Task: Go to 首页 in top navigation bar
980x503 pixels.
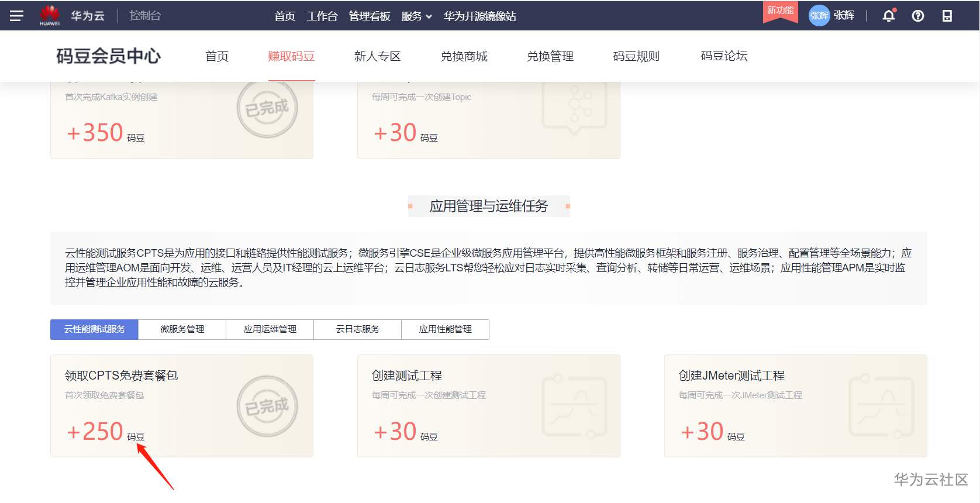Action: click(285, 16)
